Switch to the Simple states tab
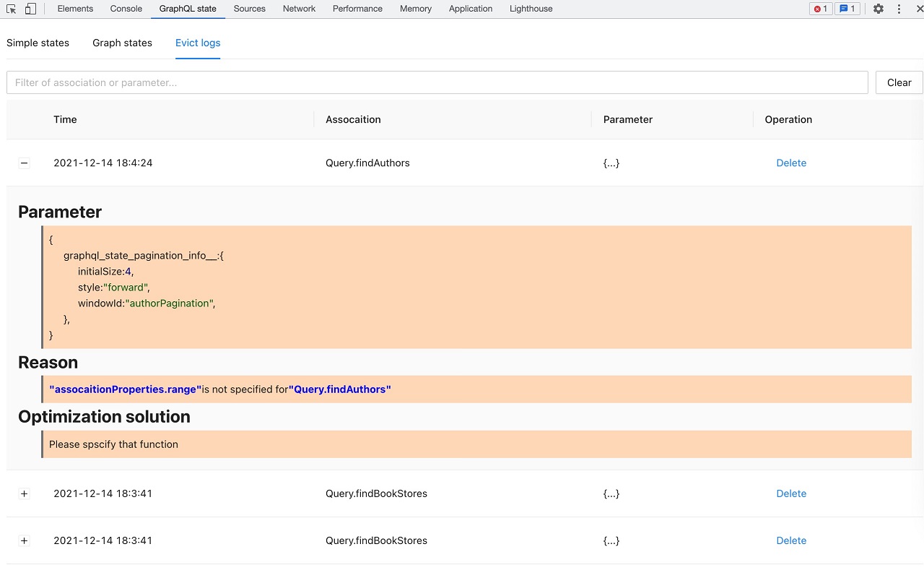The image size is (924, 578). pos(38,43)
